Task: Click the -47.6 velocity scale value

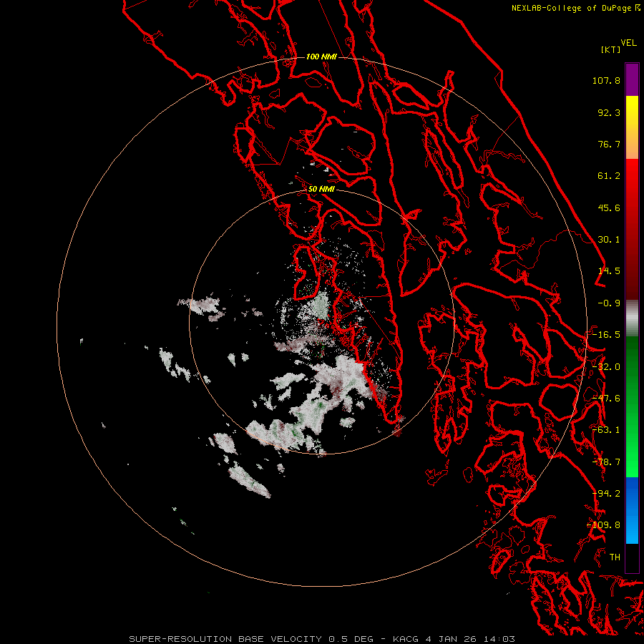Action: [x=606, y=399]
